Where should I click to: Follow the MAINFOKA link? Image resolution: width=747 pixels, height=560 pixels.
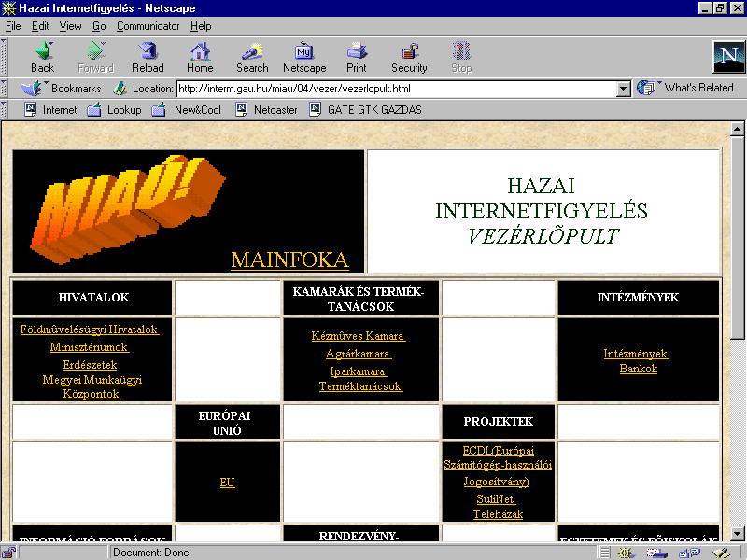[x=289, y=260]
